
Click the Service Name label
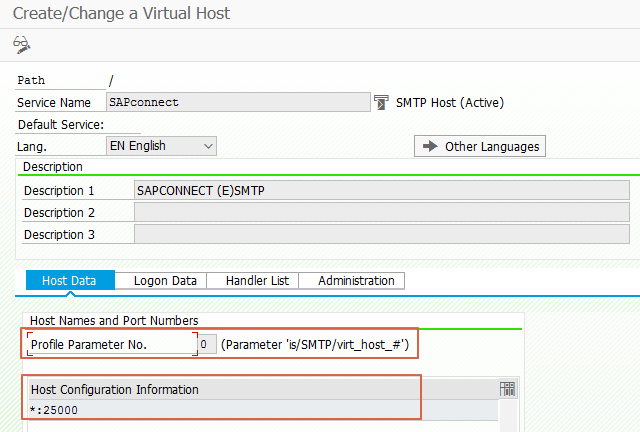[53, 102]
